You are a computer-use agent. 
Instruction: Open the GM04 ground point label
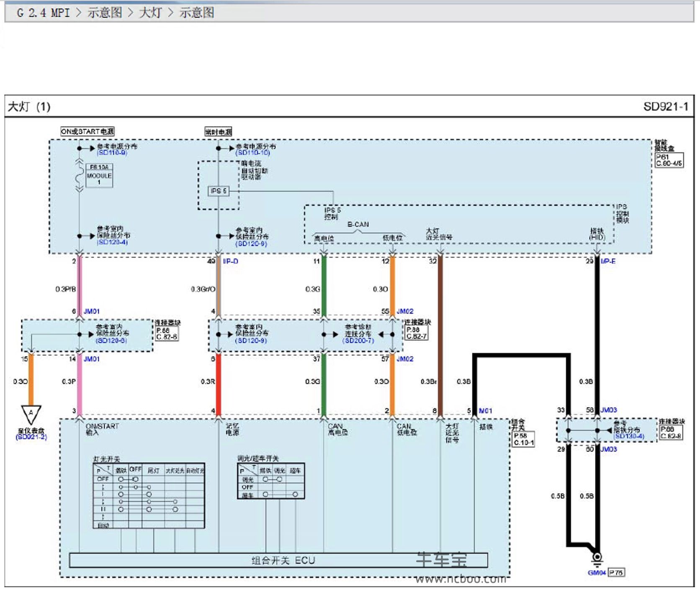click(597, 573)
